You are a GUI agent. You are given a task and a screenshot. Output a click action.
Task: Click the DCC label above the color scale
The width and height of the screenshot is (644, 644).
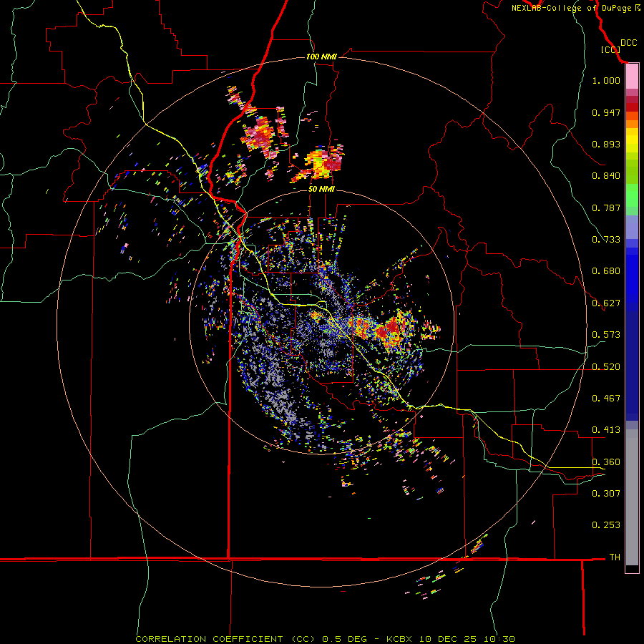pos(628,43)
